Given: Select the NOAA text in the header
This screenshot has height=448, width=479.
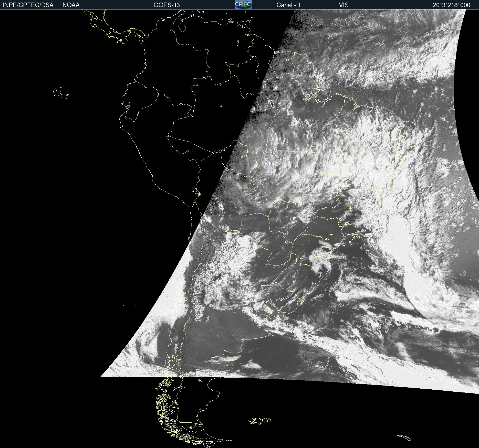Looking at the screenshot, I should (x=71, y=5).
